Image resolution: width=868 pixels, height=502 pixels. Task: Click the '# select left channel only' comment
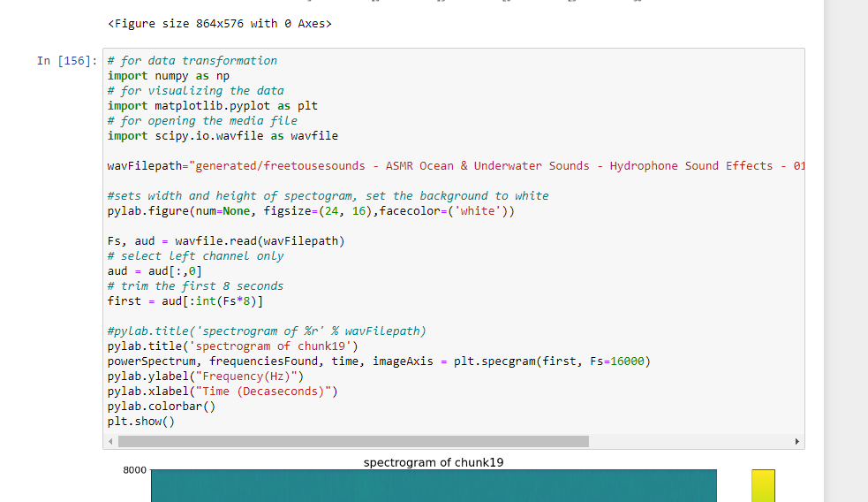point(195,256)
